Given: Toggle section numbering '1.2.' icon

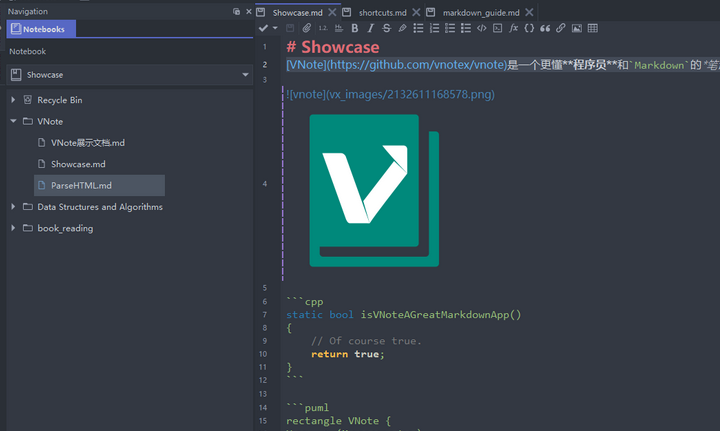Looking at the screenshot, I should click(x=323, y=28).
